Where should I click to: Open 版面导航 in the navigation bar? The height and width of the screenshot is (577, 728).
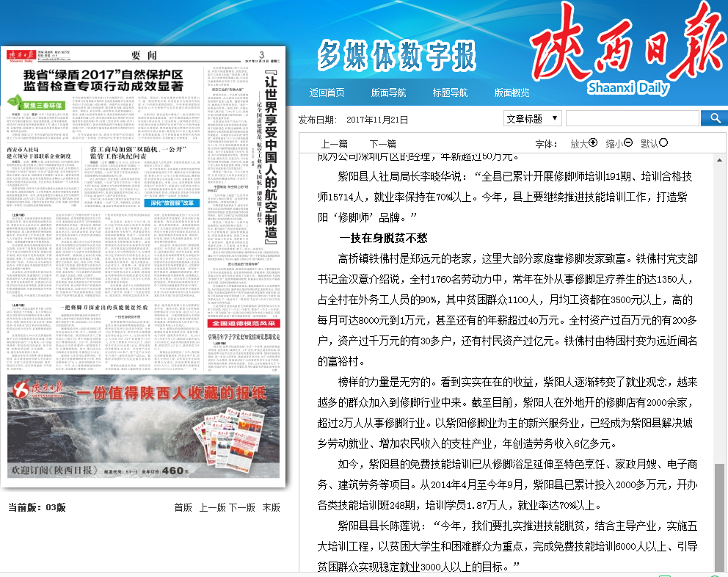[x=389, y=93]
